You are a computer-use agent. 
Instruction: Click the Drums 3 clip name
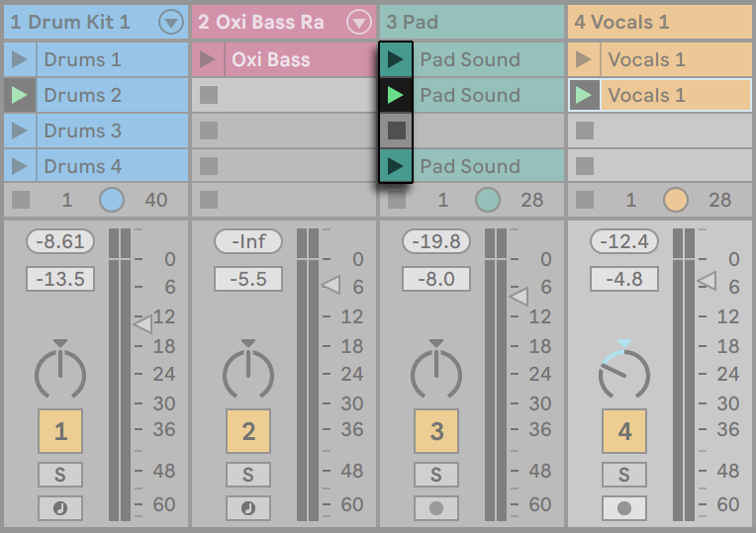(x=82, y=131)
